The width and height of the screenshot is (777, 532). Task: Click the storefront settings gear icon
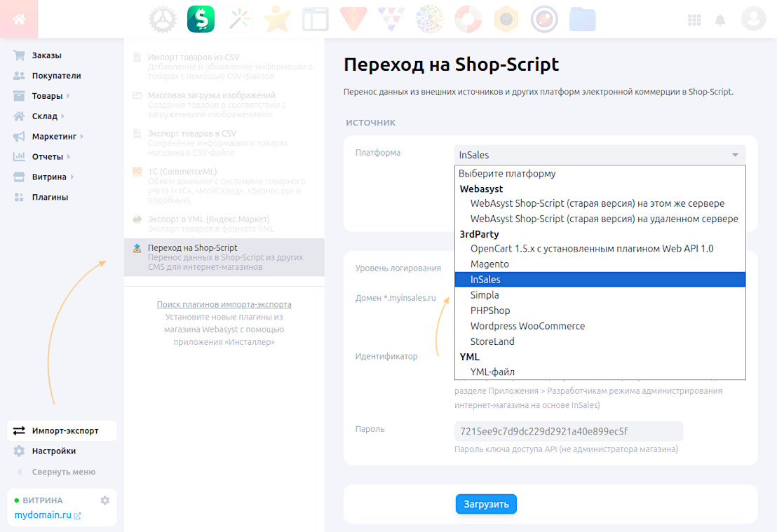coord(104,500)
